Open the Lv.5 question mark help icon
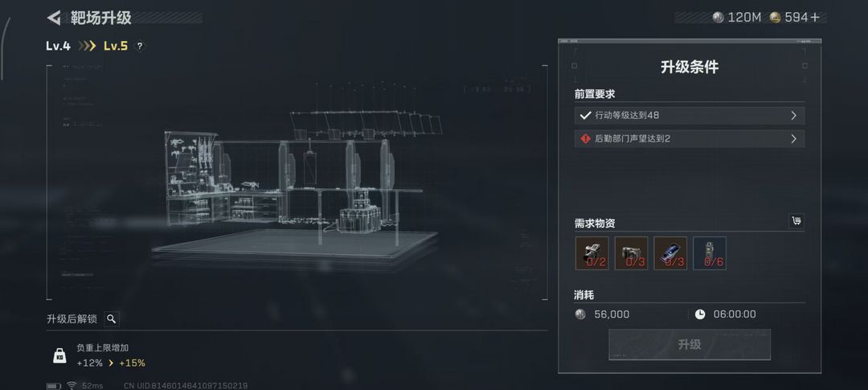This screenshot has width=868, height=390. (x=140, y=47)
